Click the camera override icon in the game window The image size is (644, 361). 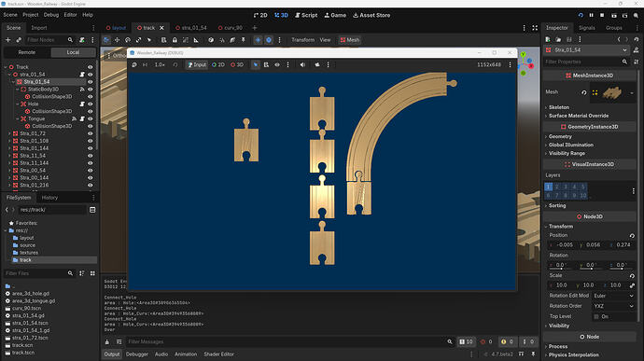[x=317, y=64]
